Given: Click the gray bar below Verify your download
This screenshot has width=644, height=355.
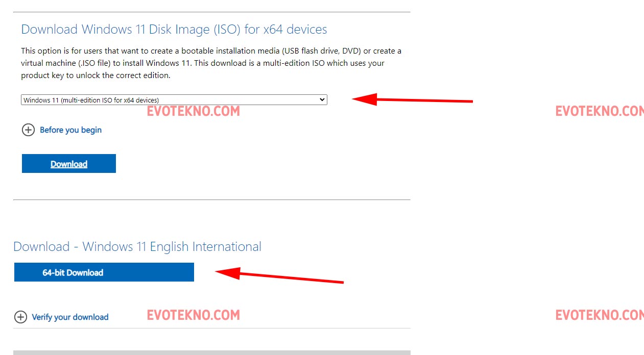Looking at the screenshot, I should coord(211,352).
